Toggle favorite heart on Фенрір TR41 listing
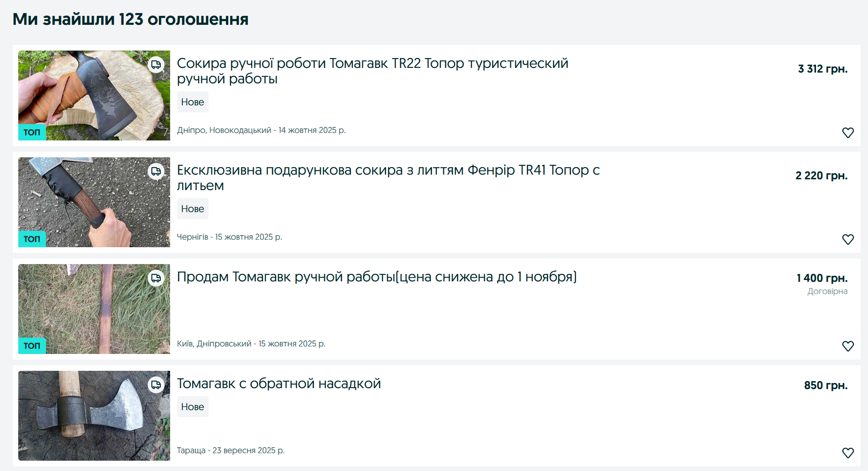Image resolution: width=868 pixels, height=471 pixels. (848, 239)
